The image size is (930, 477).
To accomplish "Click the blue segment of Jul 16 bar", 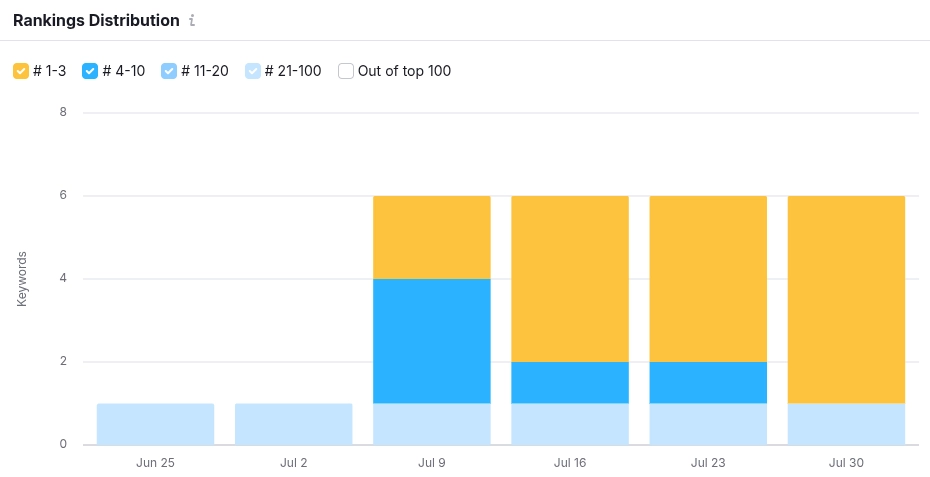I will tap(569, 382).
